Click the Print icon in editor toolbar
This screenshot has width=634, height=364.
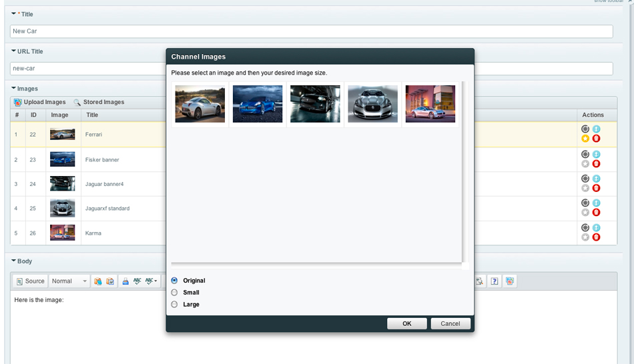tap(125, 281)
